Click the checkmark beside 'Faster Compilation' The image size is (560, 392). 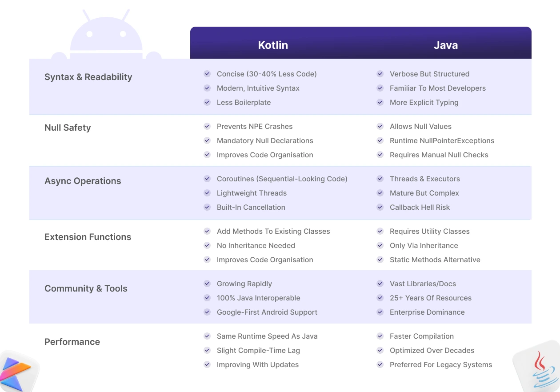(x=380, y=336)
